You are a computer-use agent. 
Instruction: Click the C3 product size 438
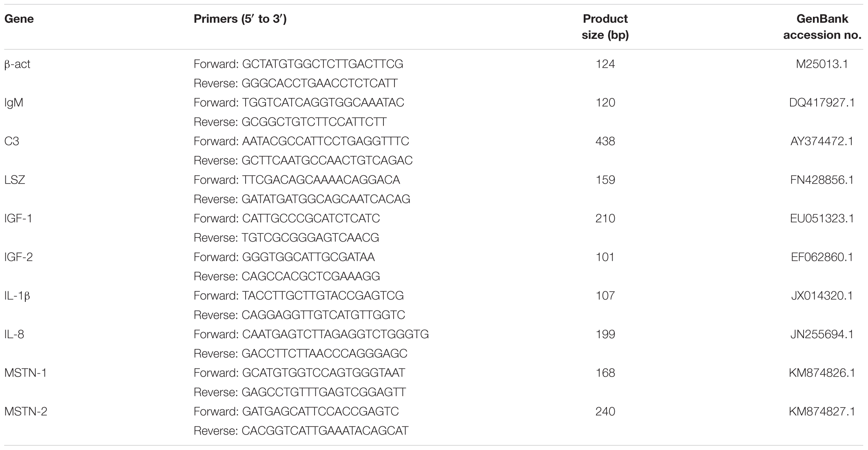point(605,141)
